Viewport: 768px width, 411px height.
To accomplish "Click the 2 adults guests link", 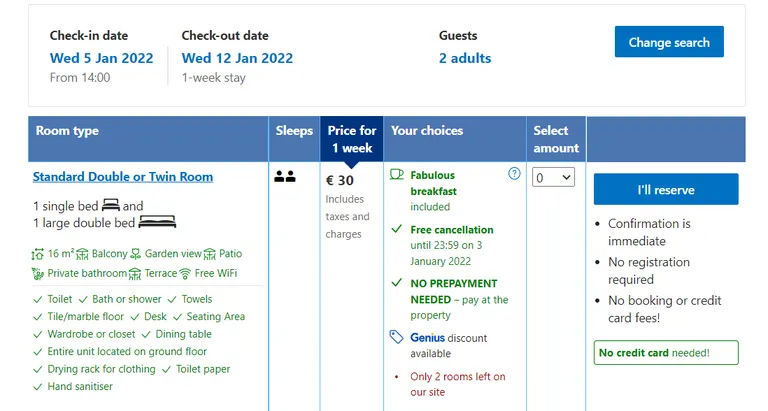I will pyautogui.click(x=465, y=58).
